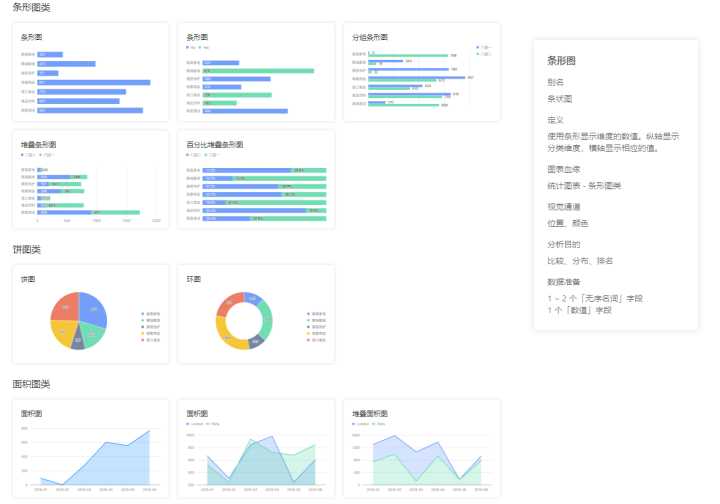Select the 环图 donut chart card
Screen dimensions: 720x504
pos(256,314)
